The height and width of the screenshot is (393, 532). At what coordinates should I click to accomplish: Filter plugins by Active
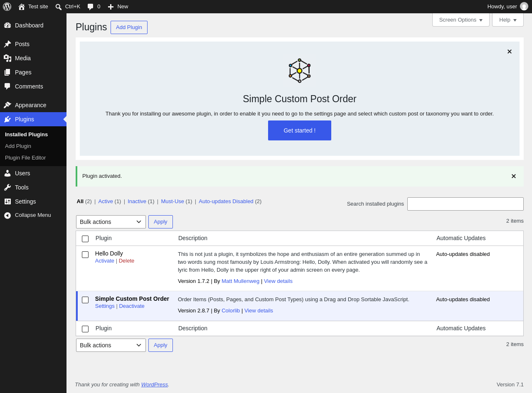[106, 201]
